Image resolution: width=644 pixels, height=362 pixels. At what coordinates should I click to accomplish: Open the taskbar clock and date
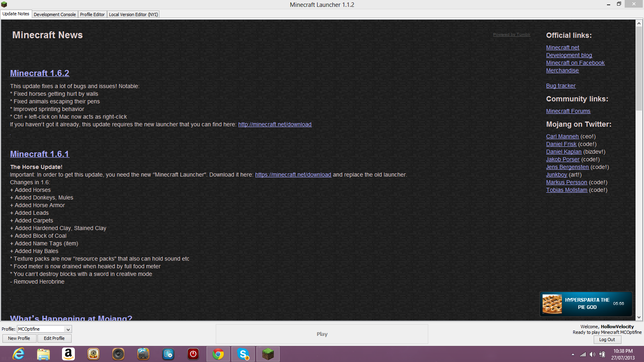click(x=623, y=354)
